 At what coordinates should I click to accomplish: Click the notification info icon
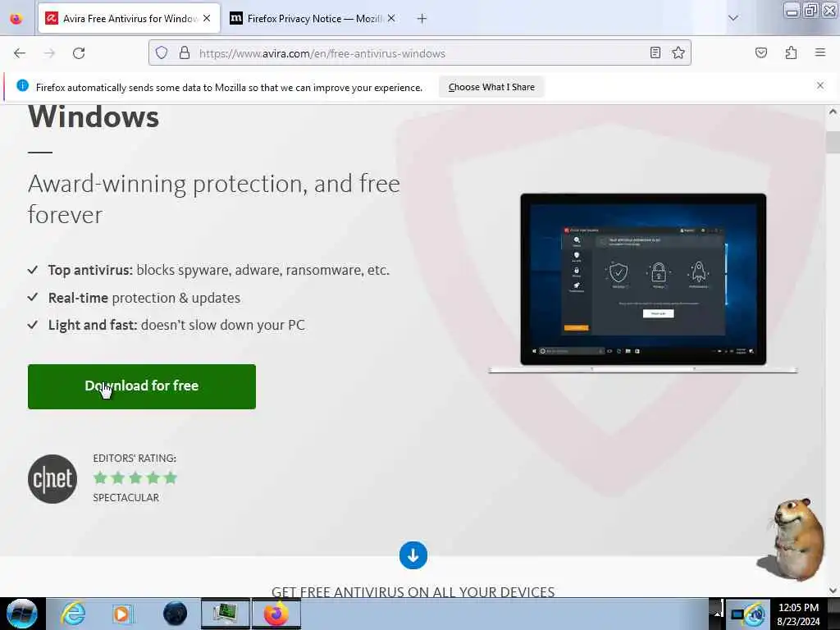[x=22, y=85]
